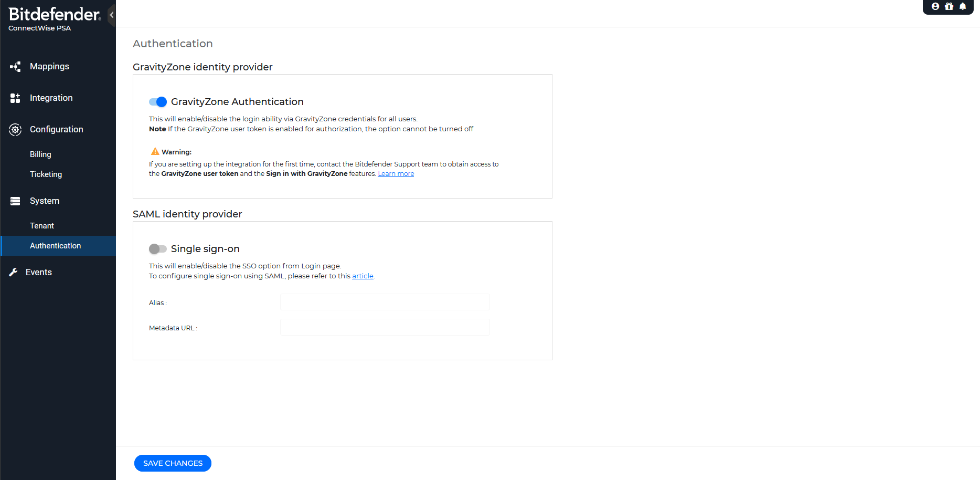Screen dimensions: 980x480
Task: Click the System server icon
Action: point(15,201)
